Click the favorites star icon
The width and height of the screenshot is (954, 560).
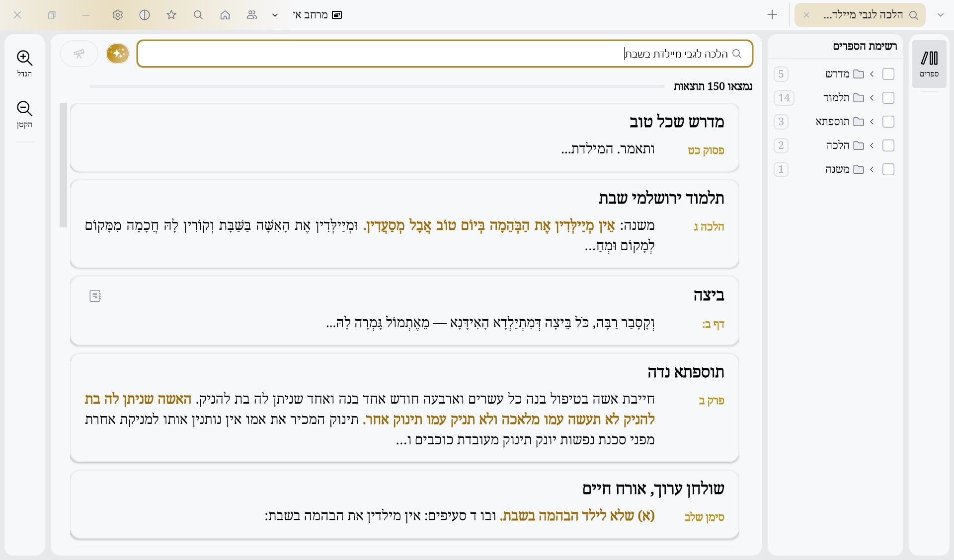(171, 15)
